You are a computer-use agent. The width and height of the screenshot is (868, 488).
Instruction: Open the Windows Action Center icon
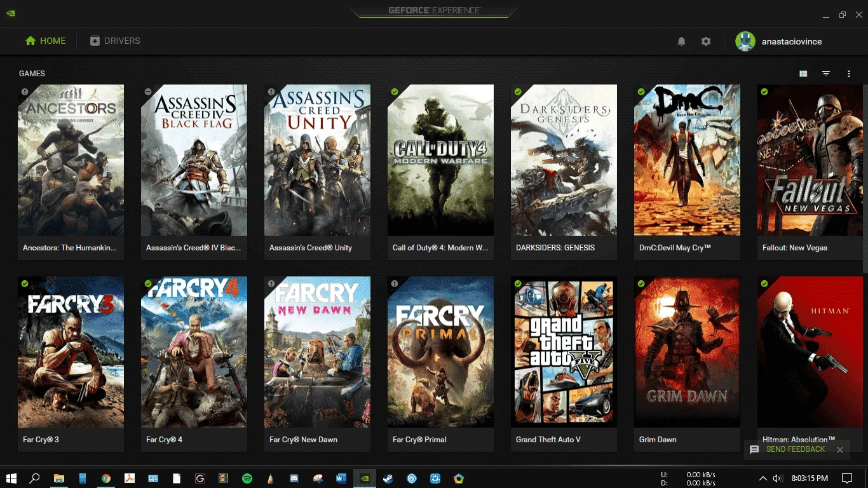[x=847, y=478]
